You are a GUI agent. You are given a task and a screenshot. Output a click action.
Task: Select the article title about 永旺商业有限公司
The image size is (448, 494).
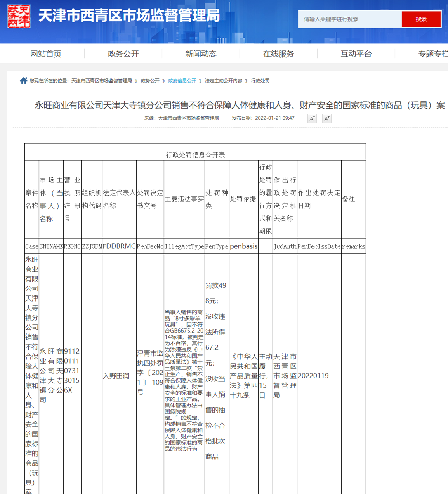240,105
